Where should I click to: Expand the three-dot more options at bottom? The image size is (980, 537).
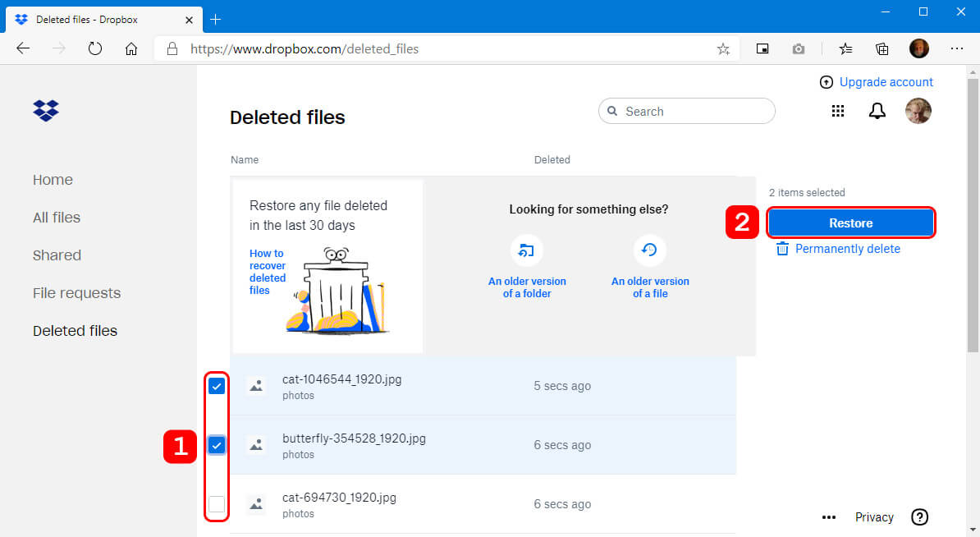click(829, 517)
